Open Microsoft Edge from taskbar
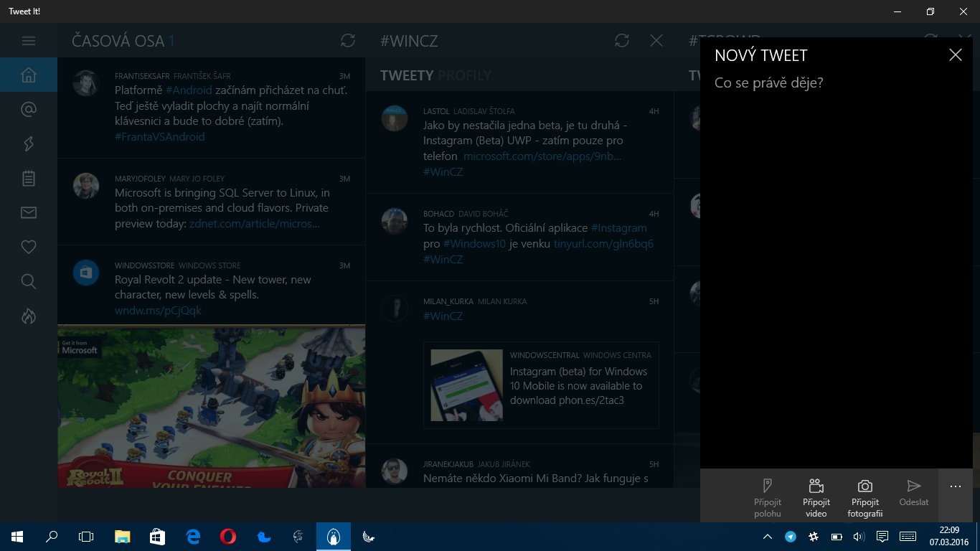The height and width of the screenshot is (551, 980). coord(193,537)
